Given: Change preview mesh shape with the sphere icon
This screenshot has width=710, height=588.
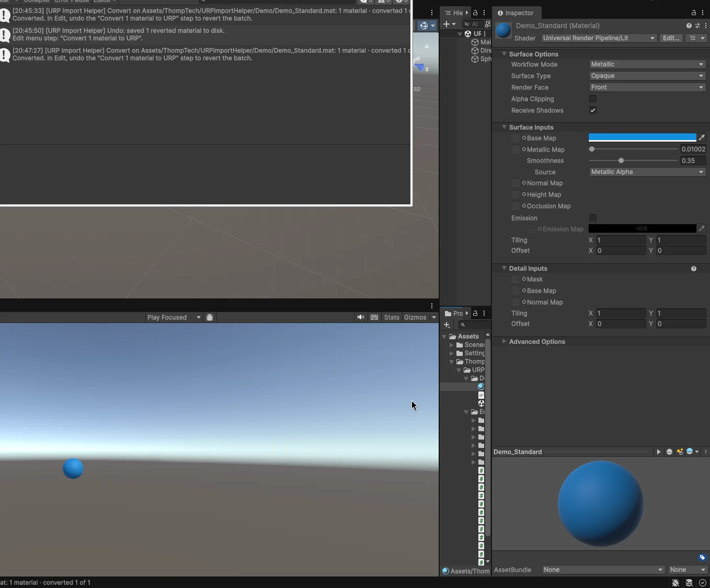Looking at the screenshot, I should [669, 452].
